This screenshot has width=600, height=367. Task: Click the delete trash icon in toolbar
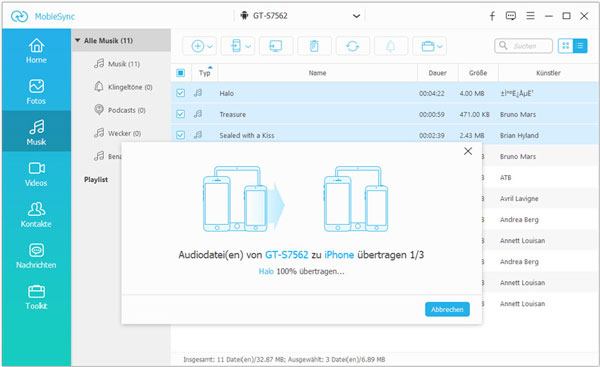coord(314,46)
